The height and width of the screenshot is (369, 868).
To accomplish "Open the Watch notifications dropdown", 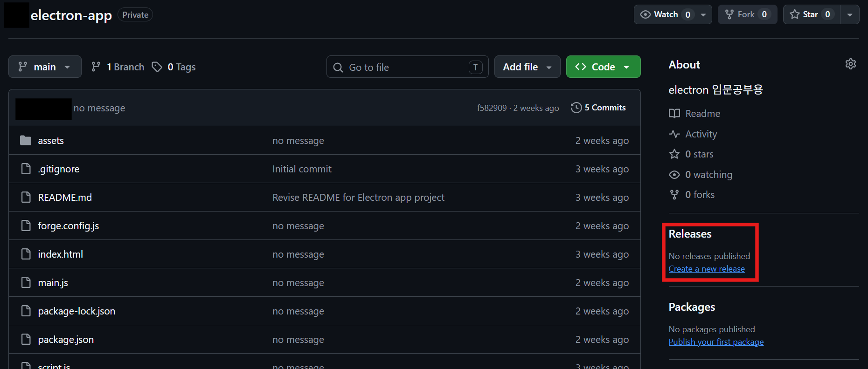I will 673,14.
